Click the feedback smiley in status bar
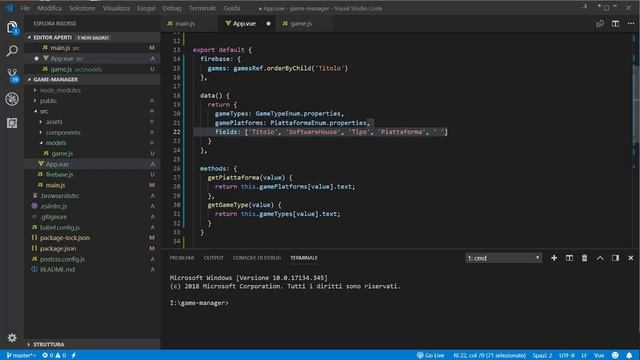Screen dimensions: 640x360 click(615, 356)
